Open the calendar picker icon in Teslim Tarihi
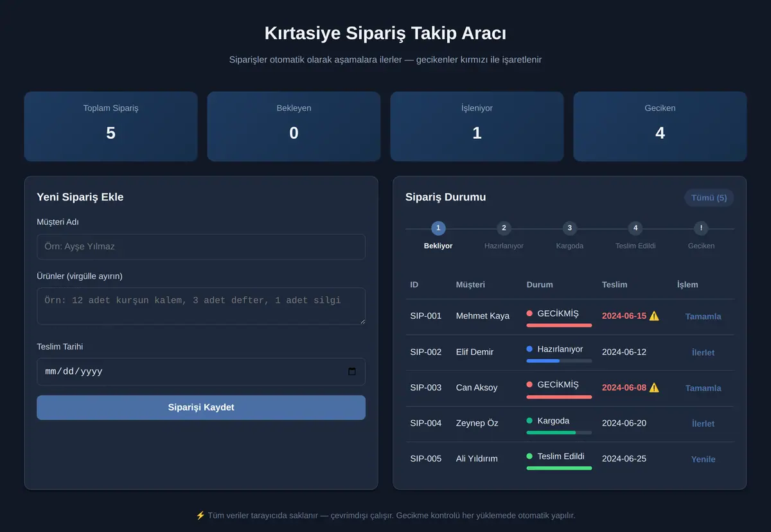Image resolution: width=771 pixels, height=532 pixels. 351,371
